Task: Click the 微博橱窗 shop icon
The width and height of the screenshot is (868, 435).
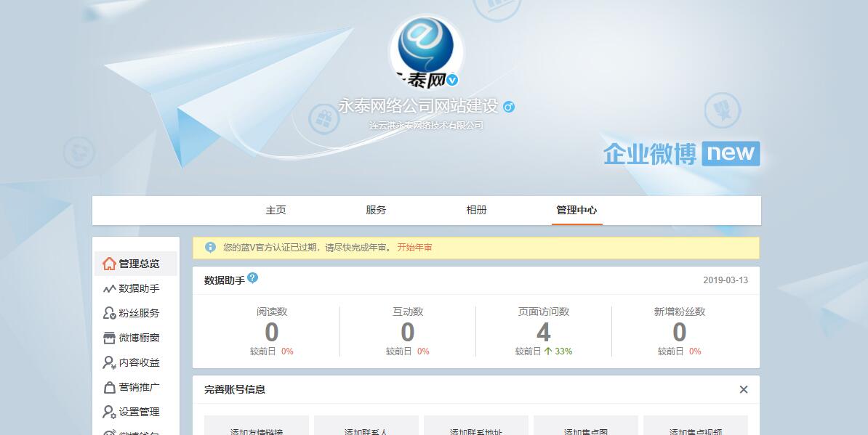Action: click(110, 338)
